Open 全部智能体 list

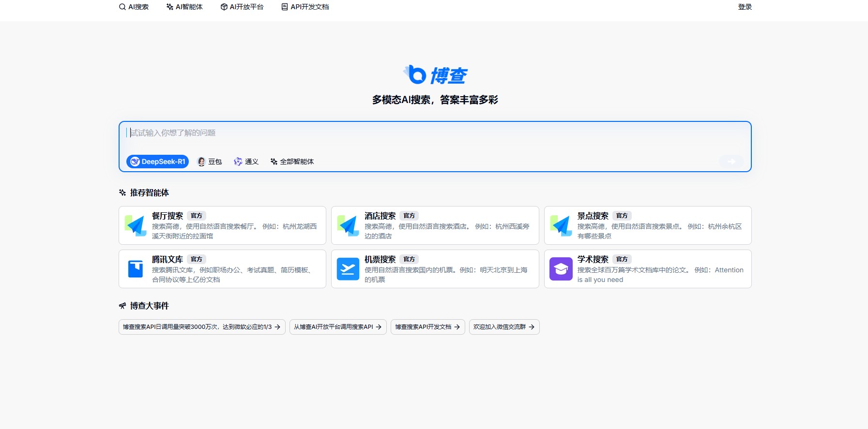(x=292, y=162)
